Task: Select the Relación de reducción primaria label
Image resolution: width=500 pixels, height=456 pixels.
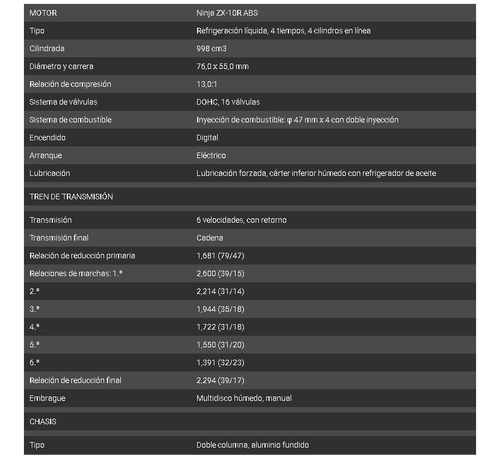Action: tap(82, 256)
